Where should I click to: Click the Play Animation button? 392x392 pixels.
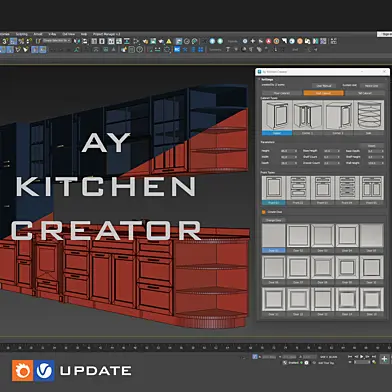[362, 357]
